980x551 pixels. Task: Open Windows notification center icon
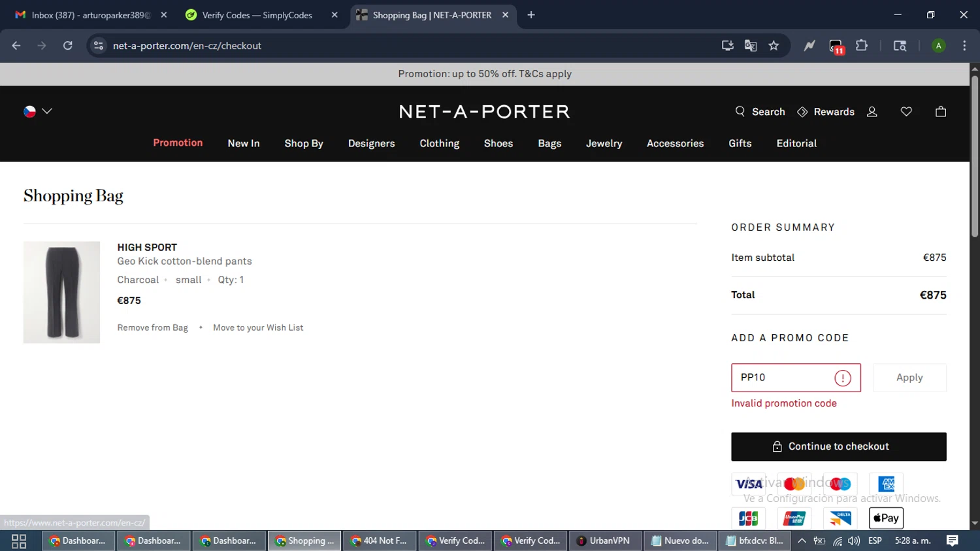click(953, 541)
